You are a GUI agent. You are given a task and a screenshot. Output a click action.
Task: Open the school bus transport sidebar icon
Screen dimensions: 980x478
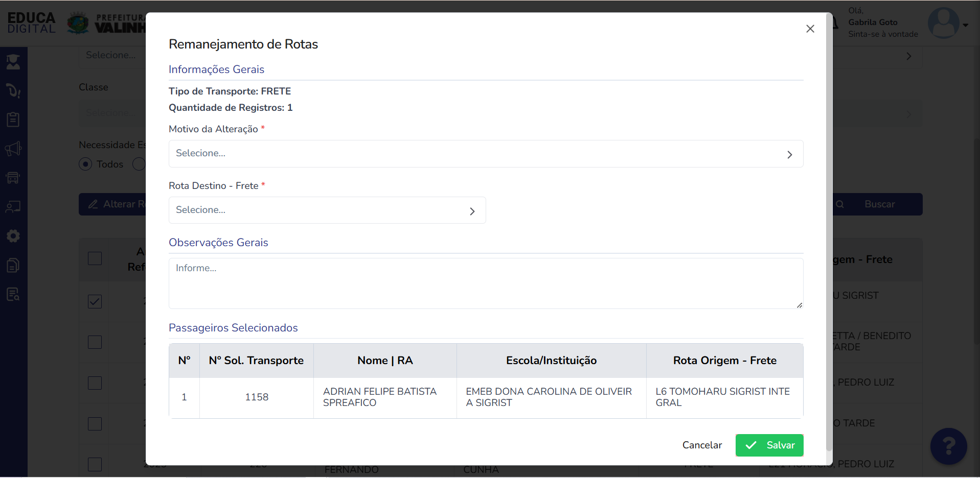tap(13, 178)
